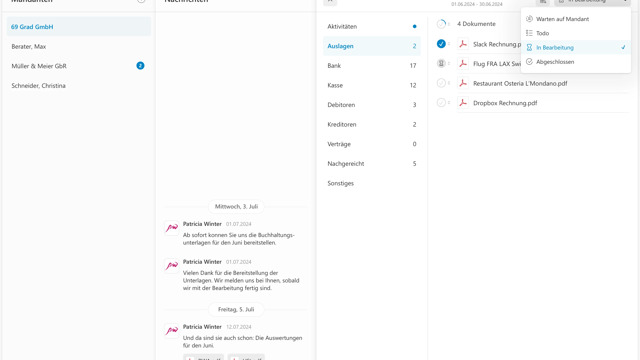
Task: Uncheck the blue checkmark of Slack Rechnung
Action: click(x=441, y=44)
